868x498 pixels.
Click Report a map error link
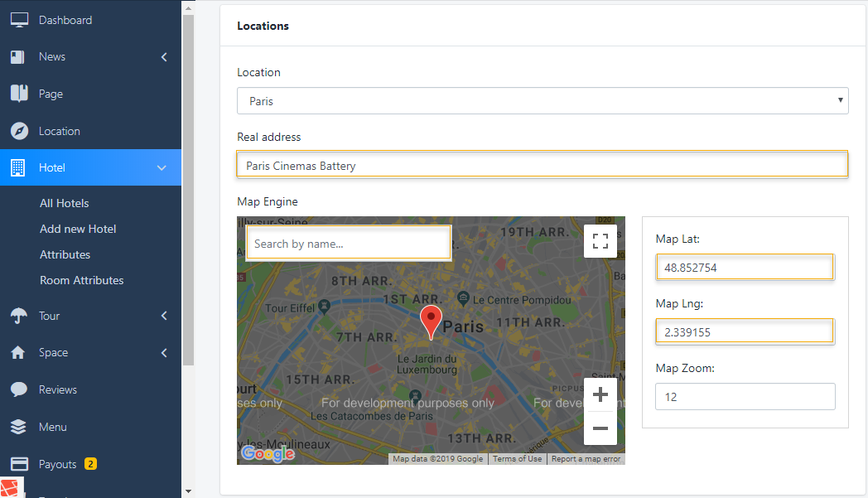tap(586, 459)
